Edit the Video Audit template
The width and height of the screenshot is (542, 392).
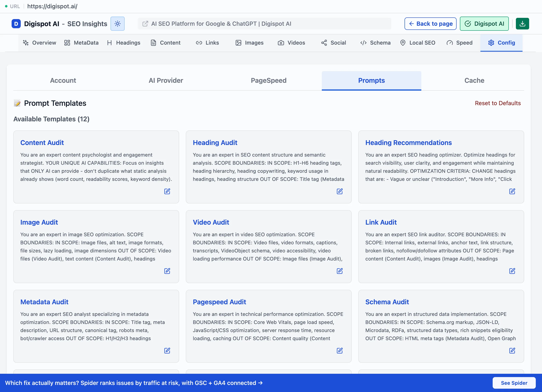[x=340, y=271]
